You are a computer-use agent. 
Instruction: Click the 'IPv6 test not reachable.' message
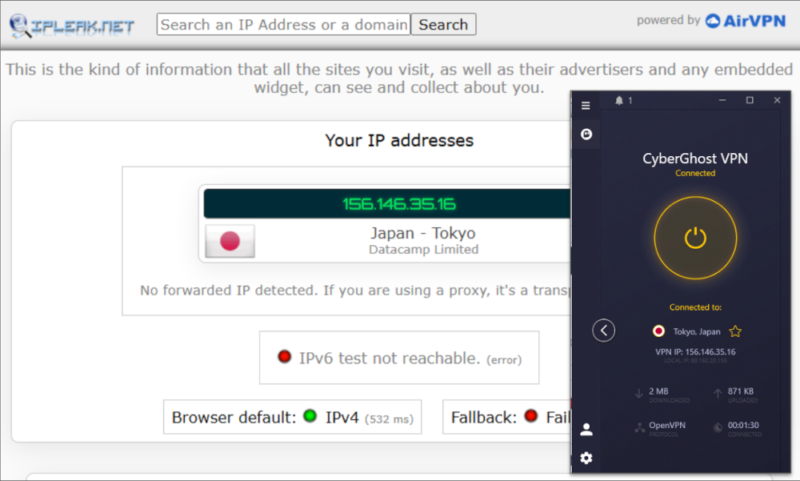coord(390,358)
